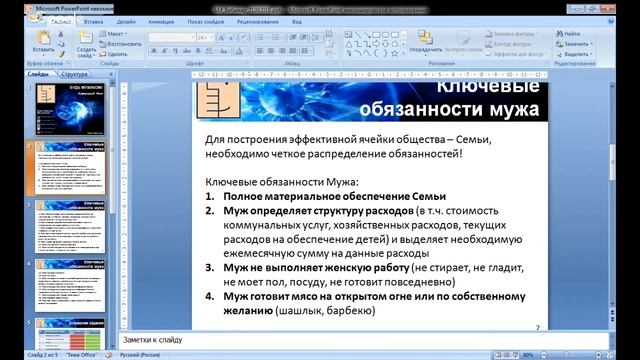640x360 pixels.
Task: Open the Анимация (Animation) ribbon tab
Action: (161, 22)
